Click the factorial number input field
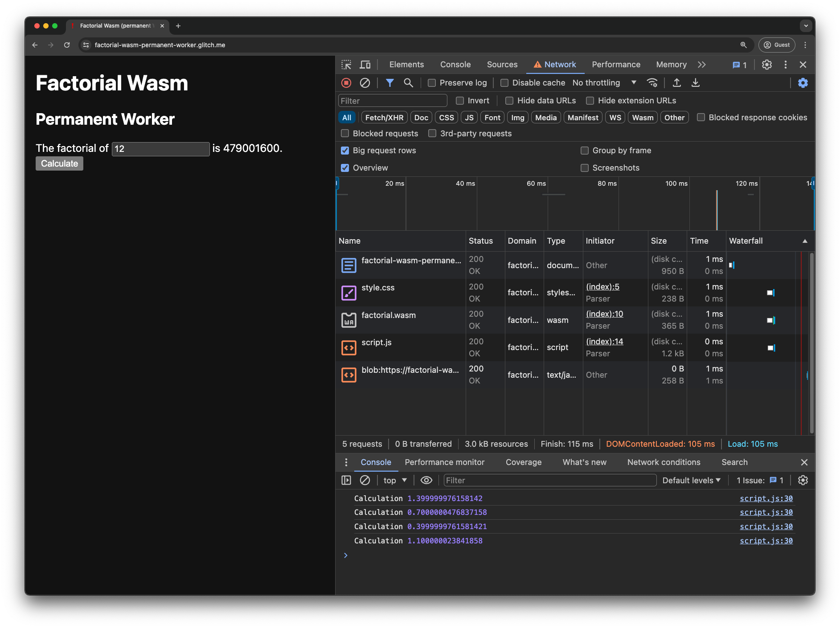Screen dimensions: 840x628 [x=160, y=149]
